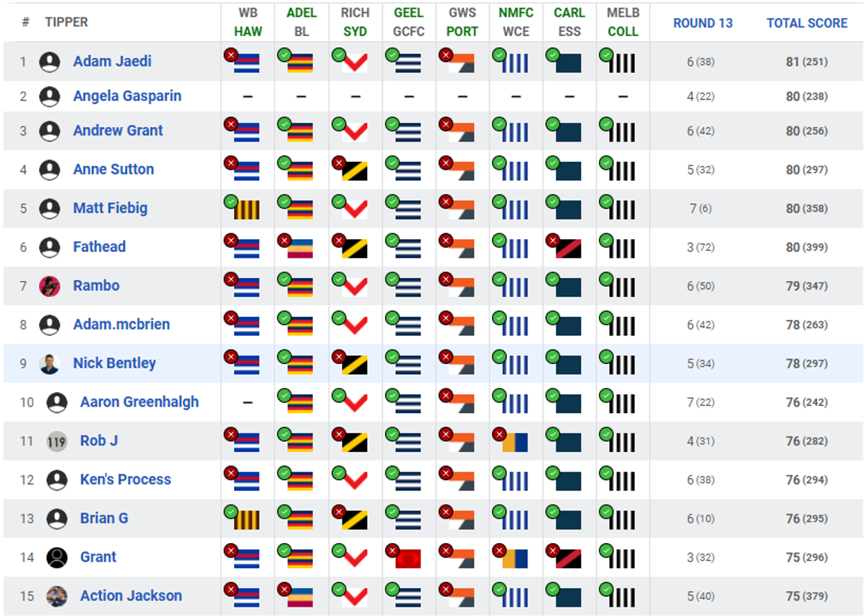Click Adam Jaedi's Collingwood tip icon
Image resolution: width=867 pixels, height=616 pixels.
point(618,61)
